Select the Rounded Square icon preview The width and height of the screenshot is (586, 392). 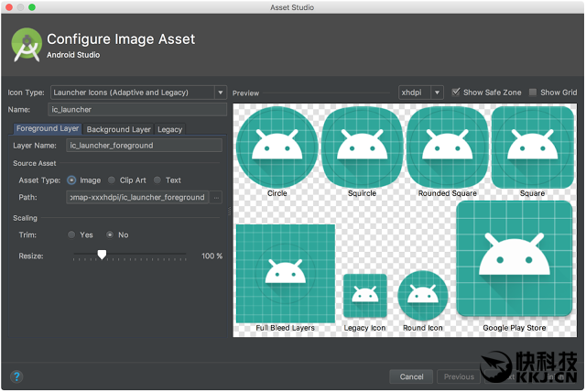tap(448, 147)
